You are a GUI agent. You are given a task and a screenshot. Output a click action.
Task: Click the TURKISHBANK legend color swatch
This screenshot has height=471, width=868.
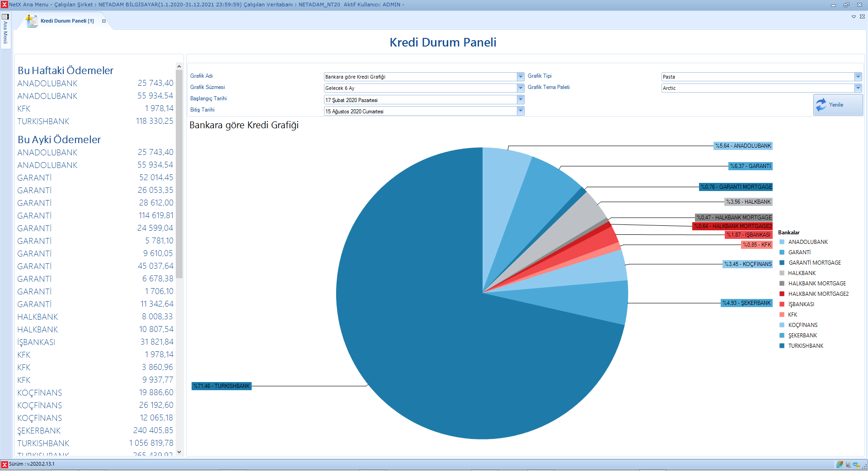[x=782, y=346]
